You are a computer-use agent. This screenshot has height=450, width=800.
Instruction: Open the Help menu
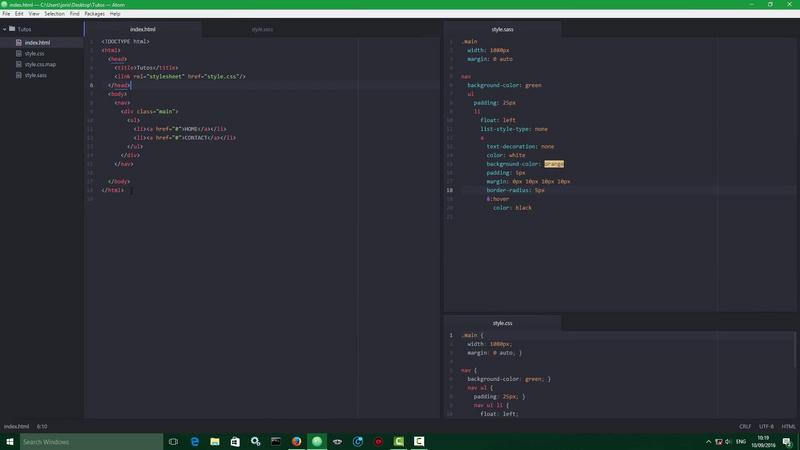click(x=115, y=14)
